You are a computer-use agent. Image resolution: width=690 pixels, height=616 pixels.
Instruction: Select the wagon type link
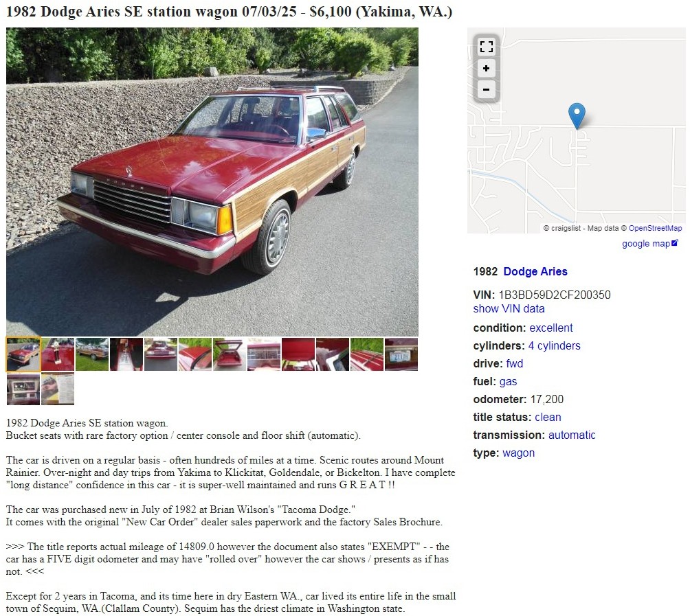click(x=518, y=453)
